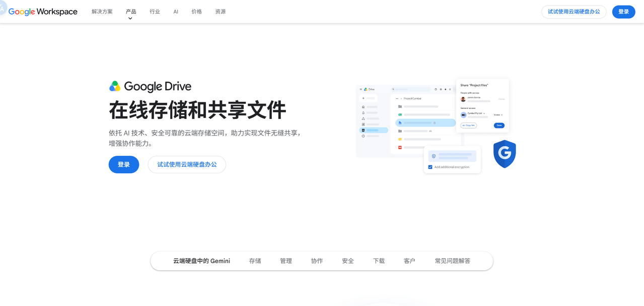The height and width of the screenshot is (306, 644).
Task: Click the Google Drive wordmark text
Action: coord(158,87)
